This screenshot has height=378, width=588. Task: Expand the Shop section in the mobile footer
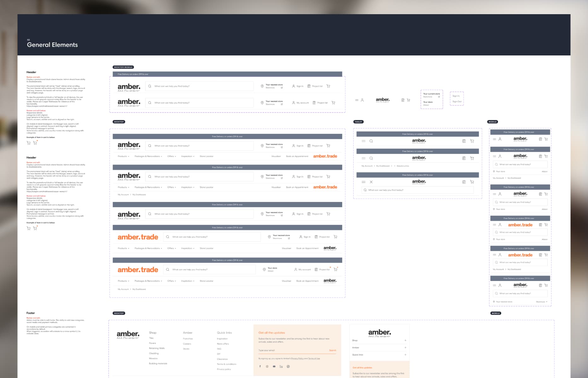[405, 341]
